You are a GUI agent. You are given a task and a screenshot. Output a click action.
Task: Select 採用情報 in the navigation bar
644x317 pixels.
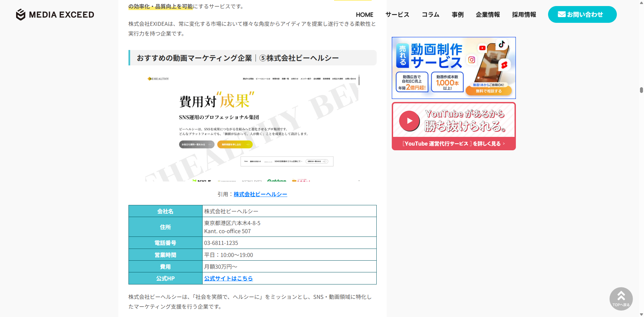[x=524, y=14]
